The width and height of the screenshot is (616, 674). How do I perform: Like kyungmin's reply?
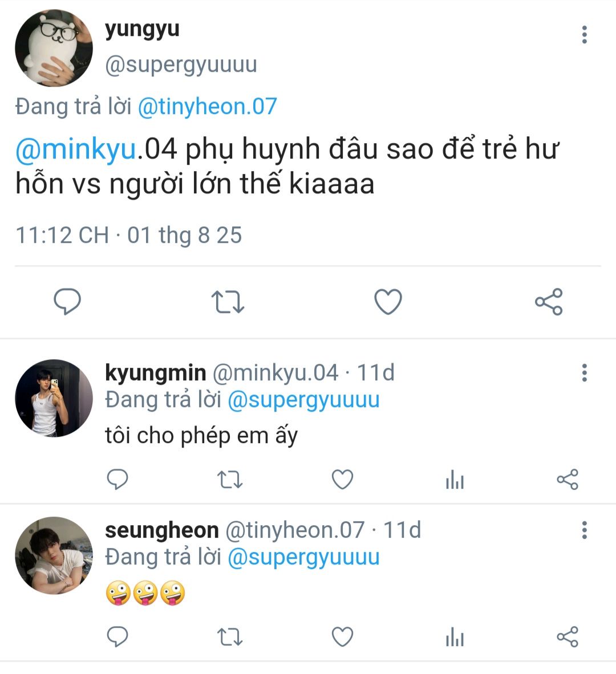pos(342,480)
